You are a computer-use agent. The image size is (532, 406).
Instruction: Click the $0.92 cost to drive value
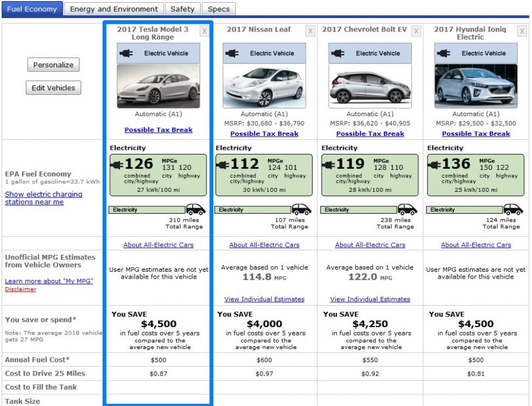coord(370,374)
